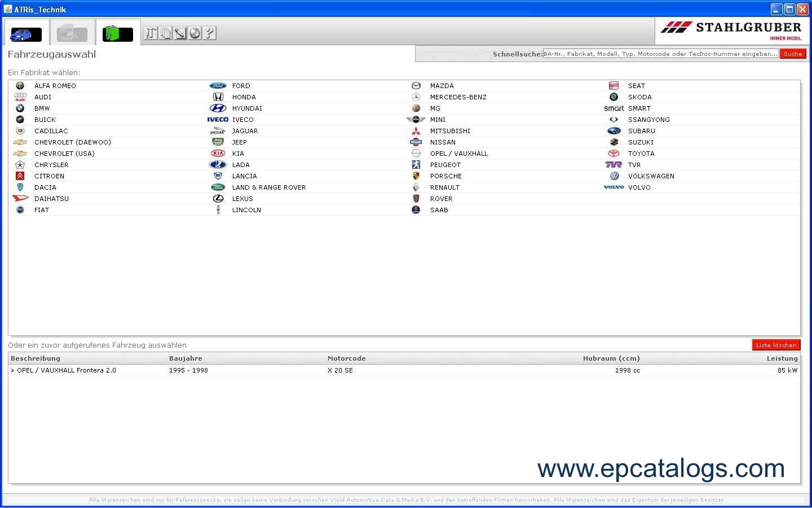The image size is (812, 508).
Task: Click the Kia logo icon
Action: click(218, 154)
